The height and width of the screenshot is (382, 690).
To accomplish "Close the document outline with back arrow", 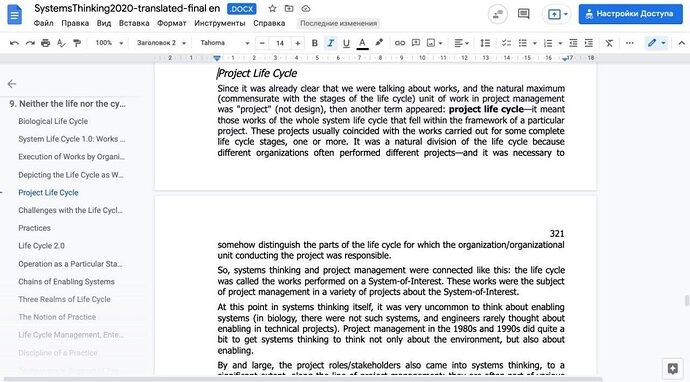I will point(12,84).
